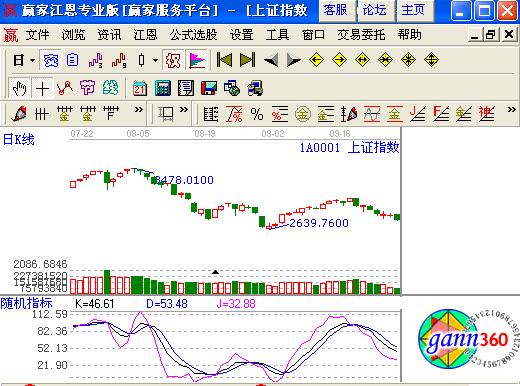The image size is (520, 386).
Task: Toggle the crosshair cursor tool
Action: (x=43, y=89)
